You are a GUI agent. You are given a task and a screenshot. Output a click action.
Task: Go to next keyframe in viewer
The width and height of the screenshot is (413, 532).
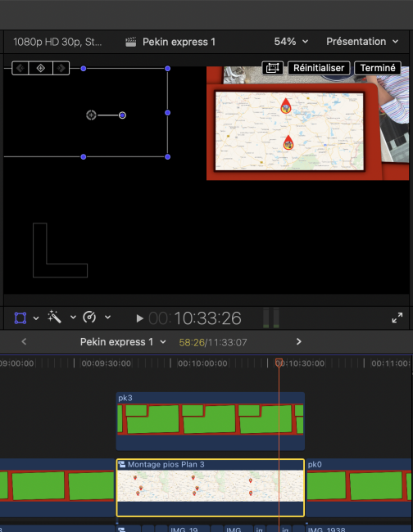tap(61, 68)
